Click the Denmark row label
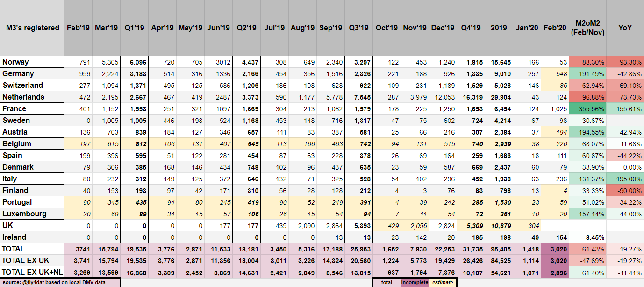 coord(32,167)
